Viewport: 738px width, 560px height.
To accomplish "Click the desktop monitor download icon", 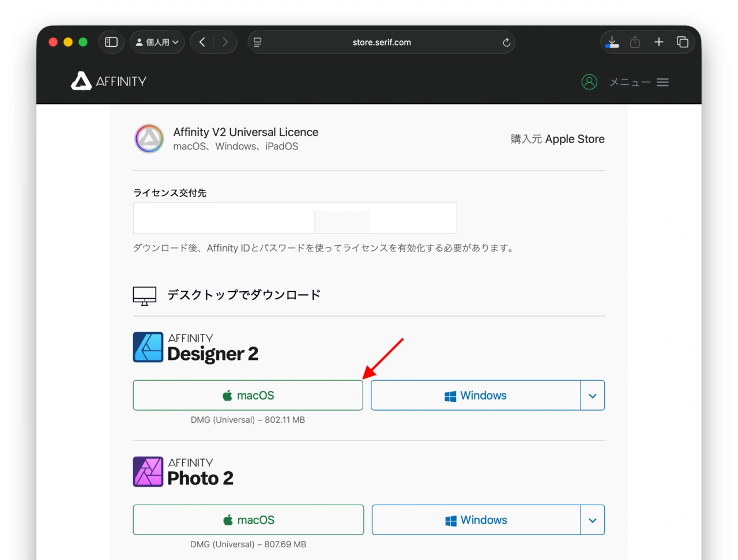I will point(144,295).
